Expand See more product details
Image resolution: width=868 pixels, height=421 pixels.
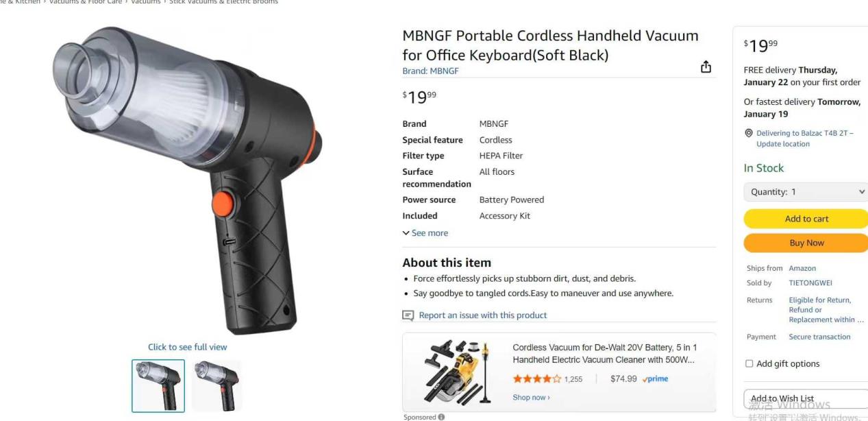[x=425, y=233]
